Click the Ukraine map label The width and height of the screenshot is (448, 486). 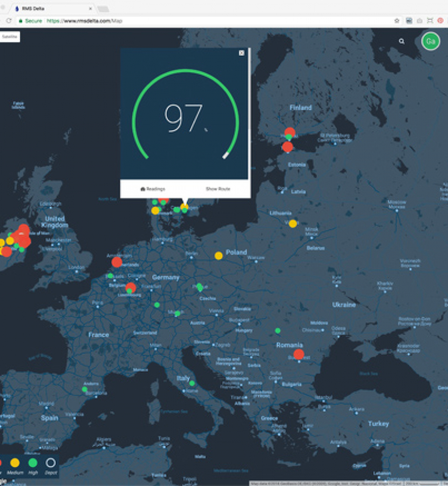point(344,305)
